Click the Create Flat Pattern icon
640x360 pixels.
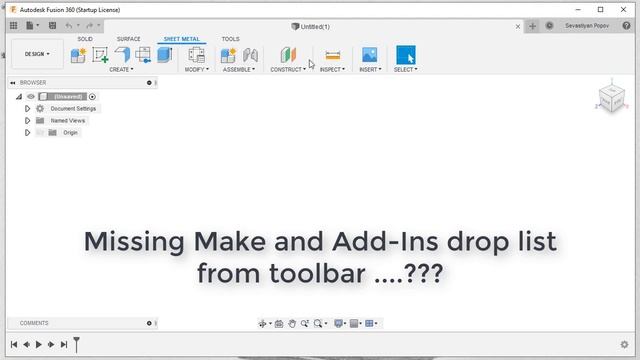(x=165, y=55)
